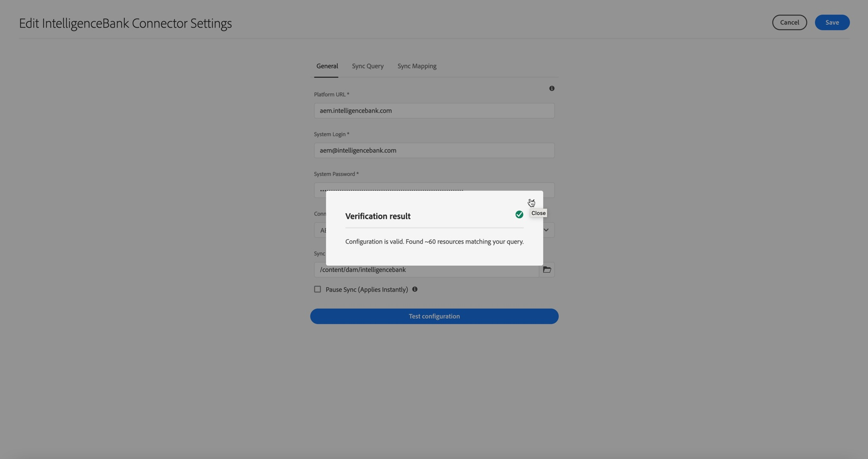868x459 pixels.
Task: Click the 'Configuration is valid' message text
Action: click(434, 242)
